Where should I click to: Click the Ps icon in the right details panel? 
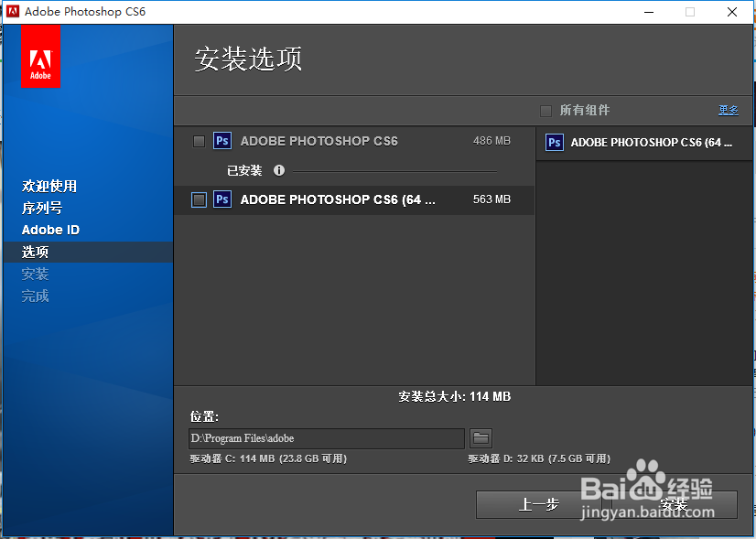pyautogui.click(x=555, y=142)
